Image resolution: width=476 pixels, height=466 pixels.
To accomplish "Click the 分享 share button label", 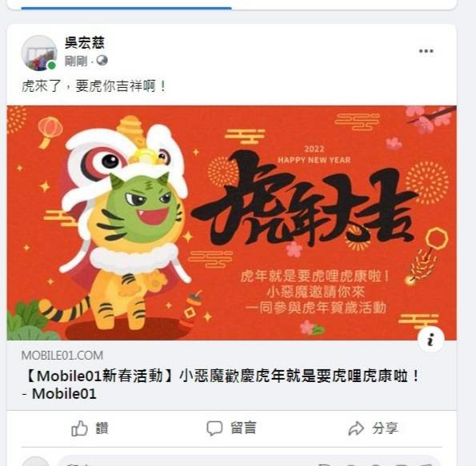I will (x=385, y=428).
